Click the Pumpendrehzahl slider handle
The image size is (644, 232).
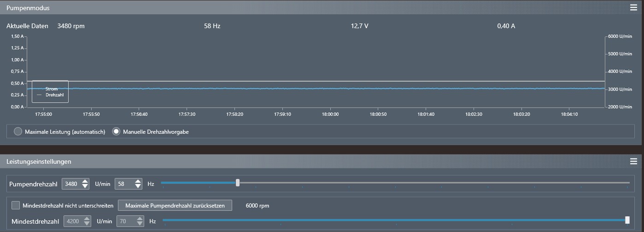(238, 183)
